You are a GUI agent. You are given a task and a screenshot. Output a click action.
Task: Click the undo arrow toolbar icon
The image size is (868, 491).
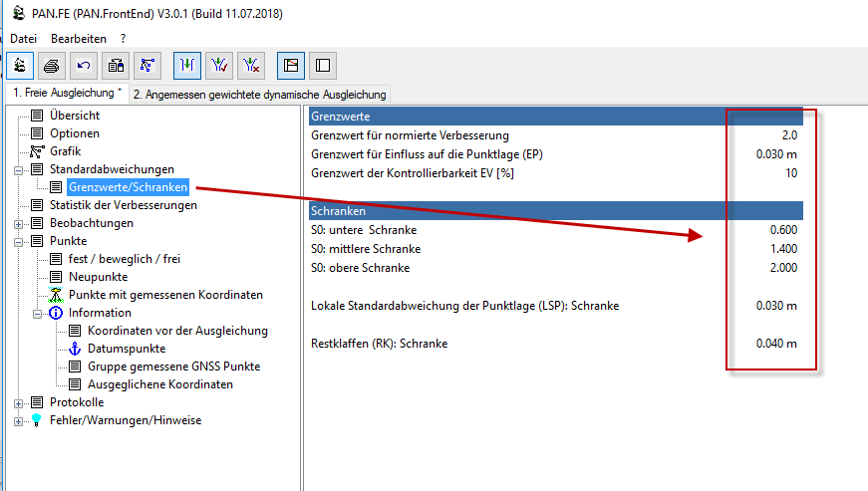(84, 66)
